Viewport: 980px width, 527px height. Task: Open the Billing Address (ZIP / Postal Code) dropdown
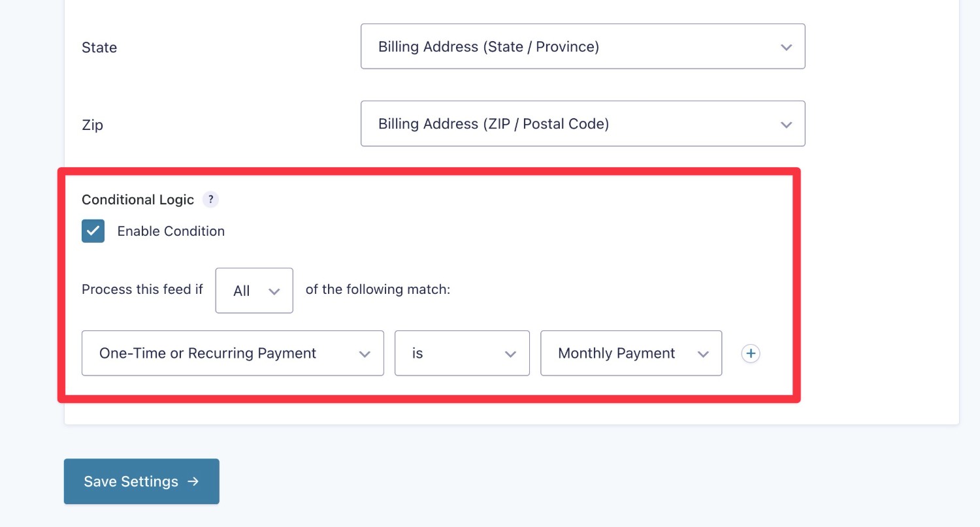point(583,123)
